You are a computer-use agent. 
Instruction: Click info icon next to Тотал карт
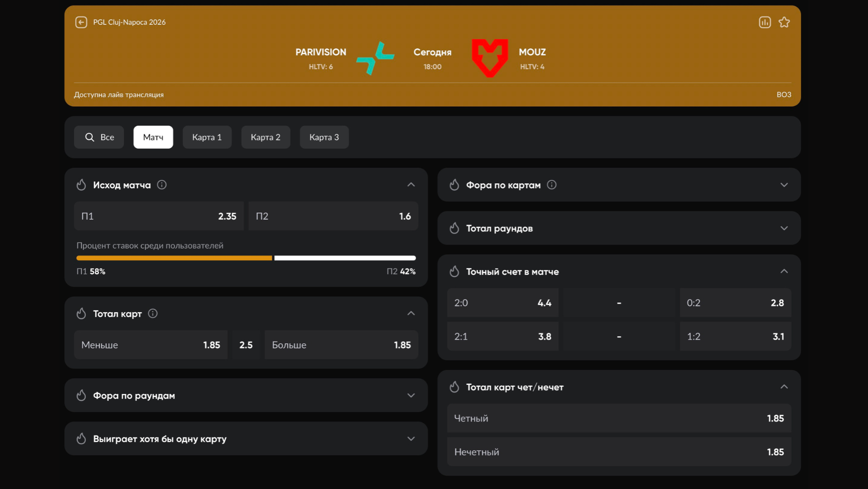tap(153, 313)
